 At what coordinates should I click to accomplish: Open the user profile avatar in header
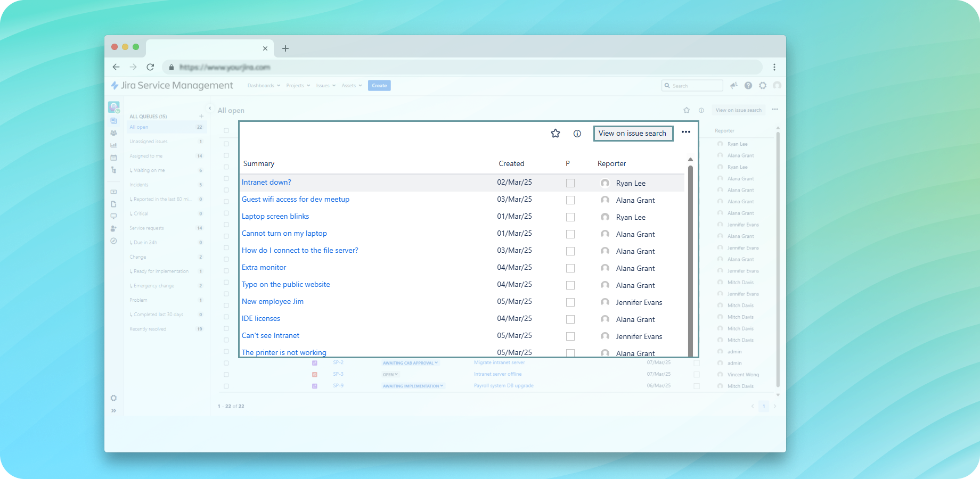777,85
